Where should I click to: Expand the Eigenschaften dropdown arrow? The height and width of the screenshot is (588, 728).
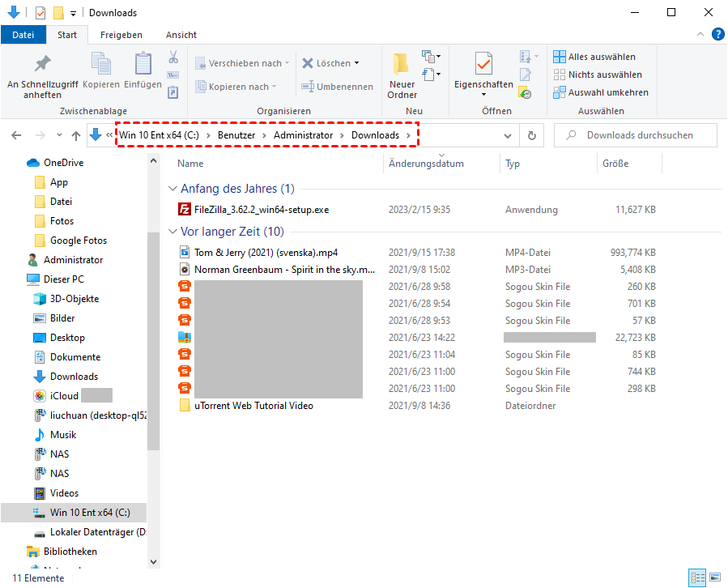tap(483, 94)
